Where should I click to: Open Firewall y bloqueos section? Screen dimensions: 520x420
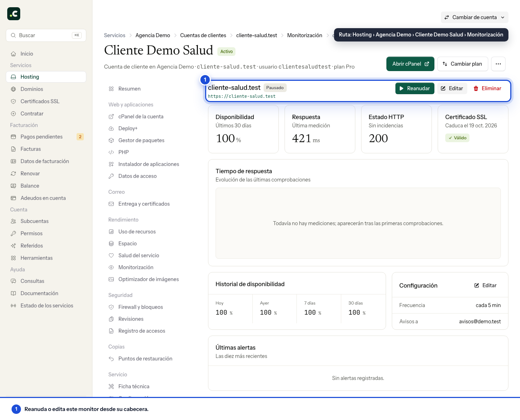(x=149, y=307)
